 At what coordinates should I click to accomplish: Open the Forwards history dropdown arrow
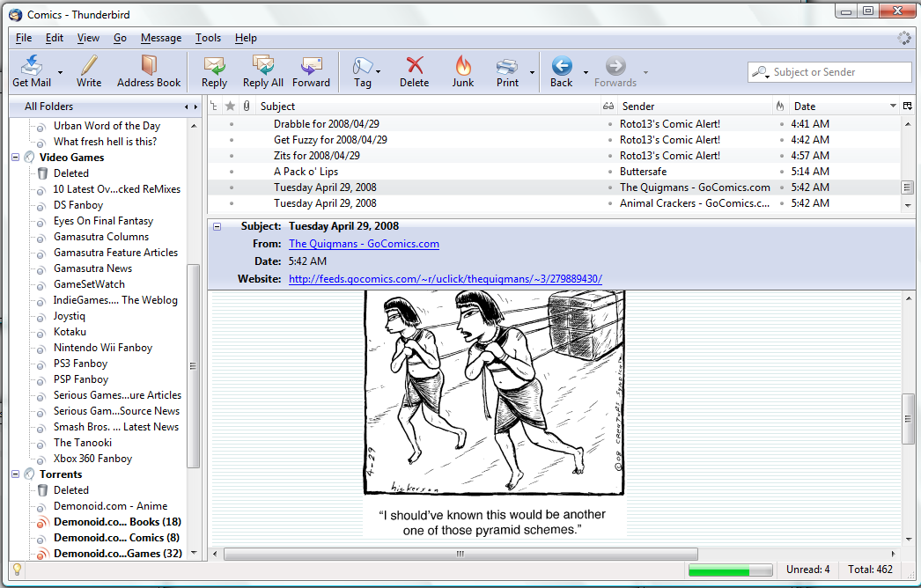[645, 72]
